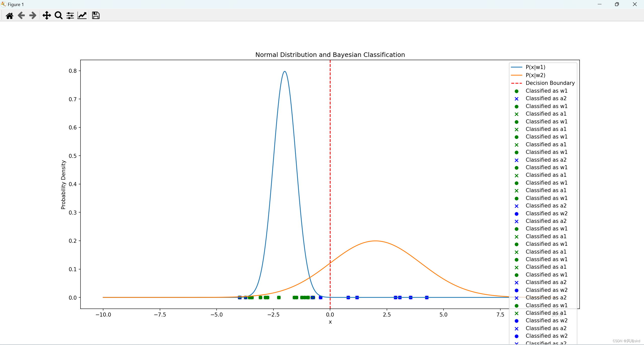Toggle the Pan axes tool
The width and height of the screenshot is (644, 345).
point(47,16)
